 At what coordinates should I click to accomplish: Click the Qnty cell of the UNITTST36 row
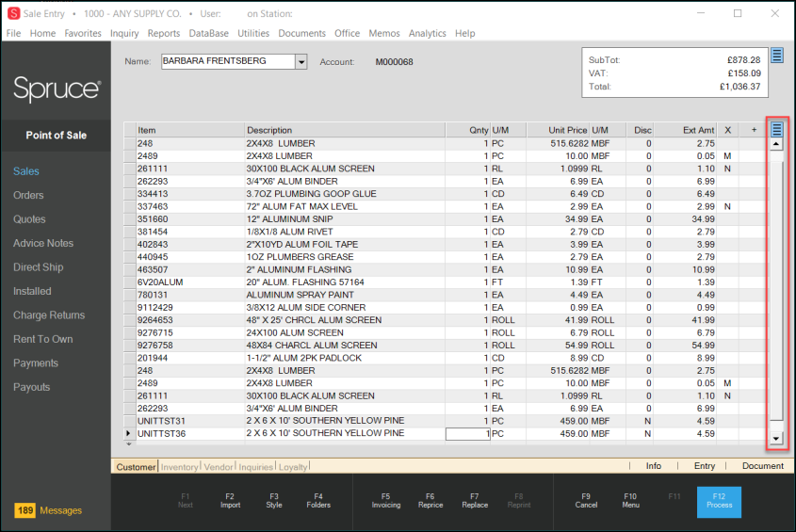click(x=467, y=434)
